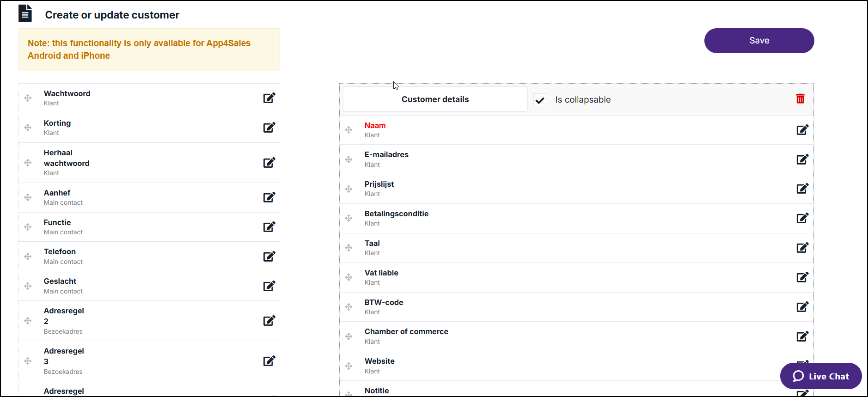This screenshot has height=397, width=868.
Task: Grab the Betalingsconditie drag handle
Action: coord(348,218)
